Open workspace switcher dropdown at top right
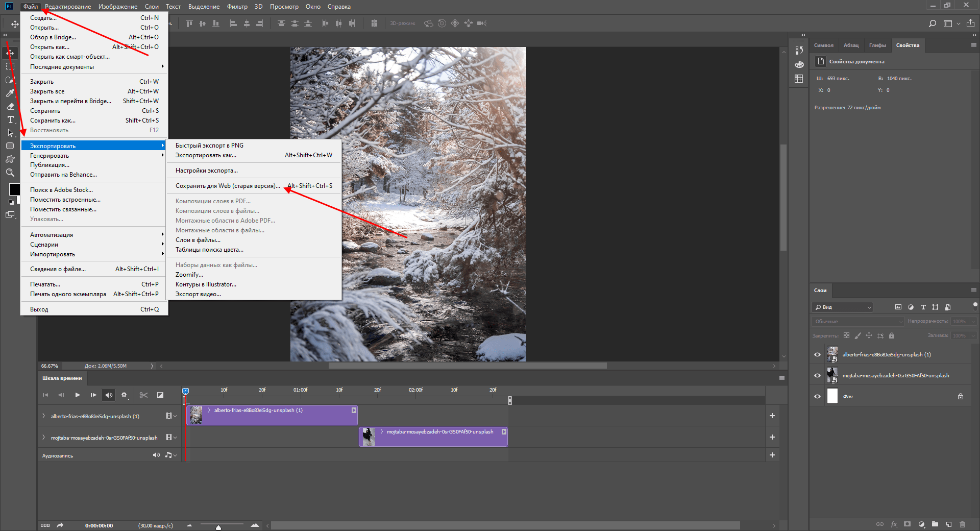 tap(951, 23)
